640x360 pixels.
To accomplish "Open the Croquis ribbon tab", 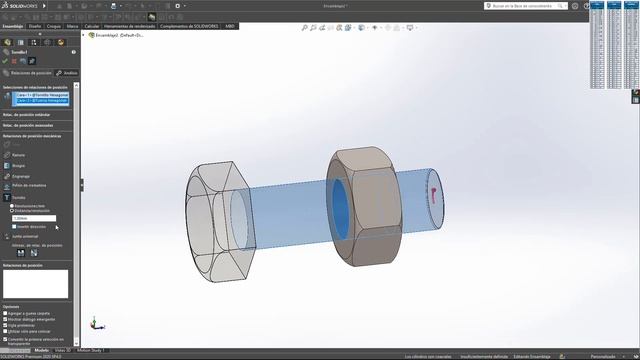I will 53,26.
